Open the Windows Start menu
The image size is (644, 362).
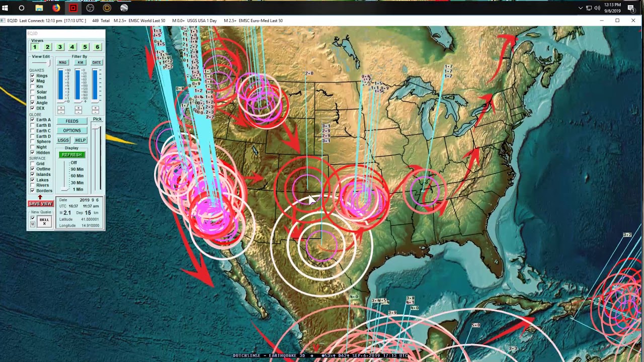(5, 8)
